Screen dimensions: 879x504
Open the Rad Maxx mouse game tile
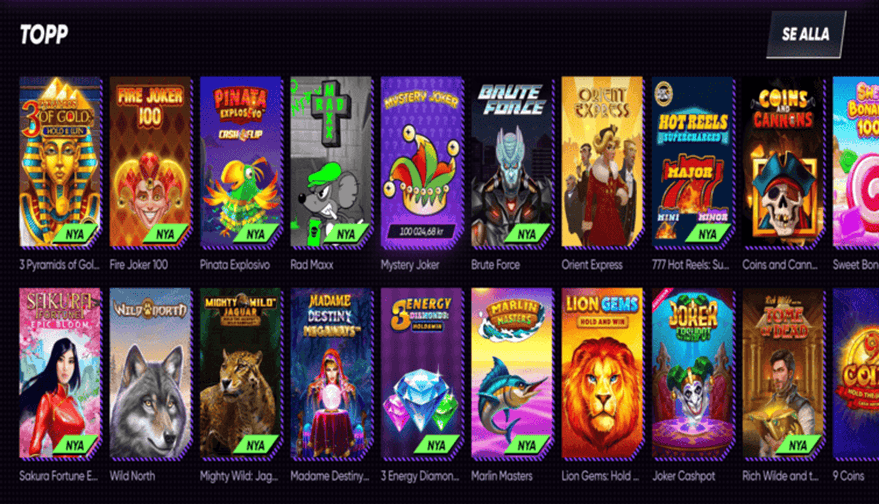(x=331, y=162)
